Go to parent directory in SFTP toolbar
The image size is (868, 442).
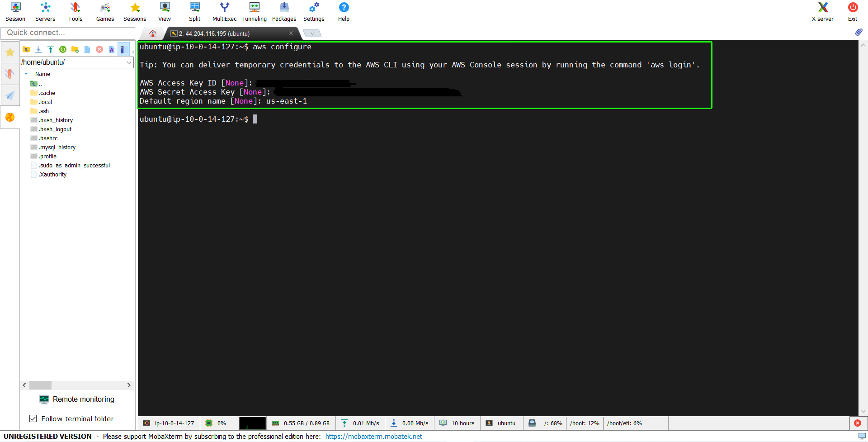coord(26,49)
